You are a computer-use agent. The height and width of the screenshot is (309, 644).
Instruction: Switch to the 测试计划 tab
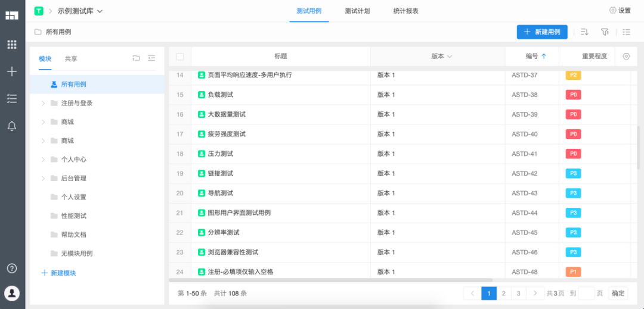coord(357,11)
